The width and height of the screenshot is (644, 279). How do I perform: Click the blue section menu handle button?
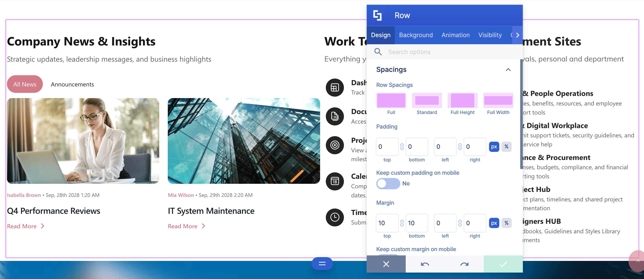point(322,264)
